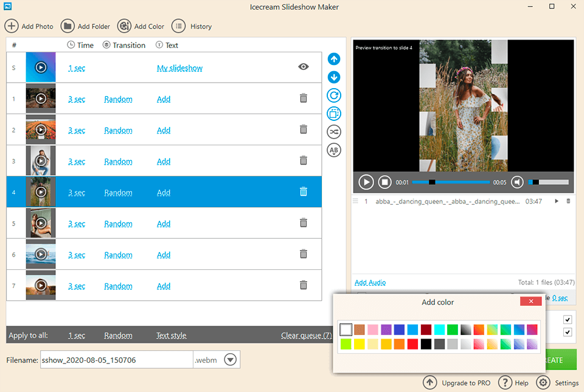Open the Random transition dropdown for slide 2
Screen dimensions: 584x392
pyautogui.click(x=118, y=130)
